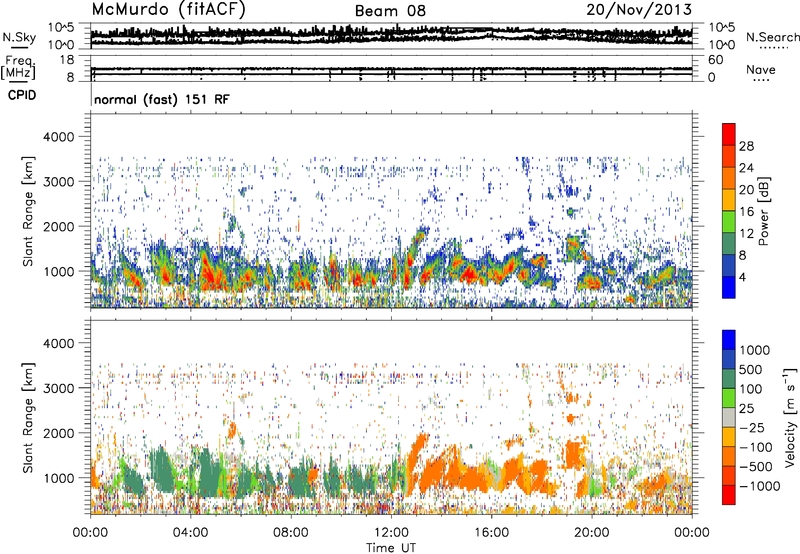800x554 pixels.
Task: Click the Velocity [m s-1] colorbar title
Action: pos(790,417)
